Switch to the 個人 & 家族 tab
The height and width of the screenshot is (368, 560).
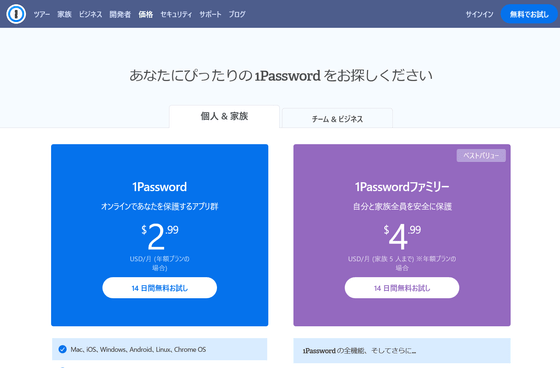click(x=224, y=116)
